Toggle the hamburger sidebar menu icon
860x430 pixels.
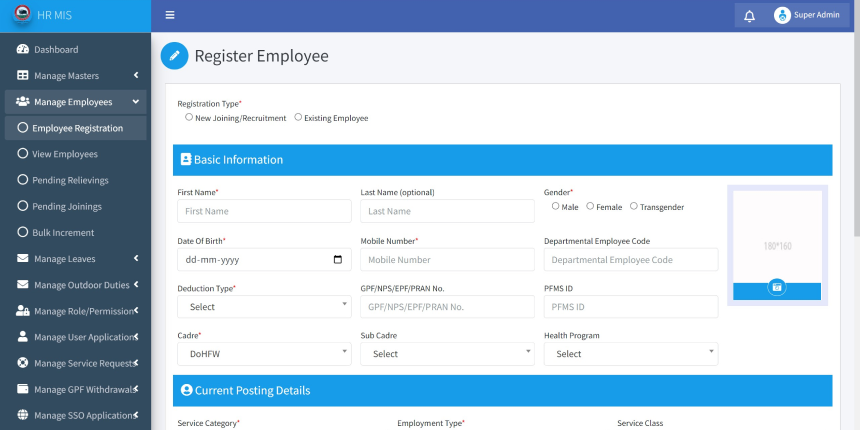(x=170, y=15)
